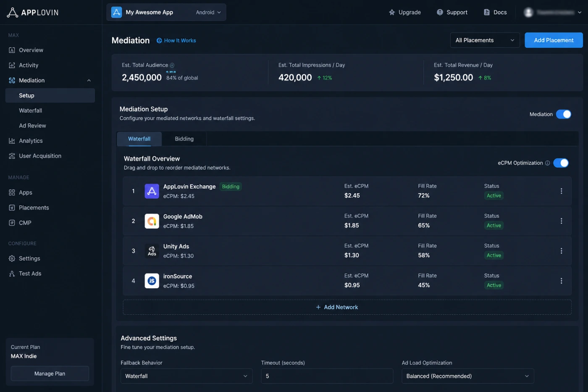Open the Android platform dropdown
This screenshot has height=392, width=588.
tap(208, 12)
